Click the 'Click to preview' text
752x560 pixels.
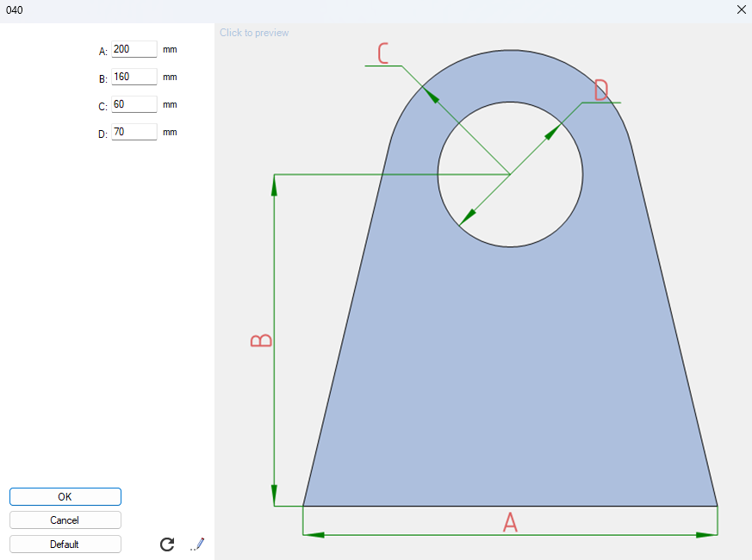coord(254,32)
